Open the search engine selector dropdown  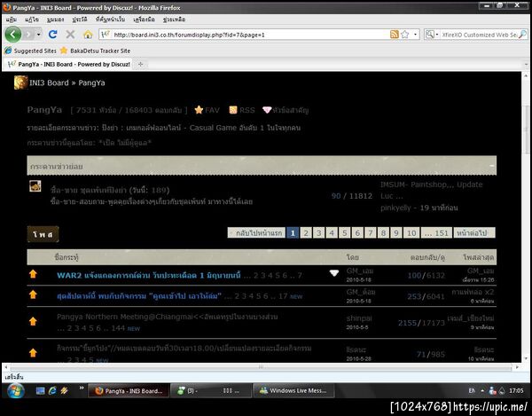click(432, 35)
